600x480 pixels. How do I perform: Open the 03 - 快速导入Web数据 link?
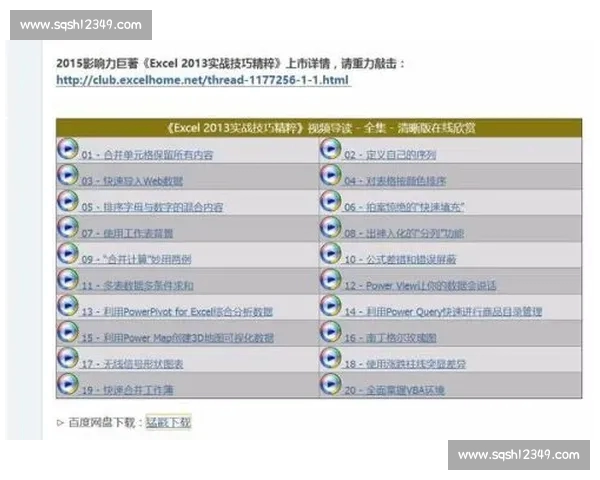click(132, 181)
